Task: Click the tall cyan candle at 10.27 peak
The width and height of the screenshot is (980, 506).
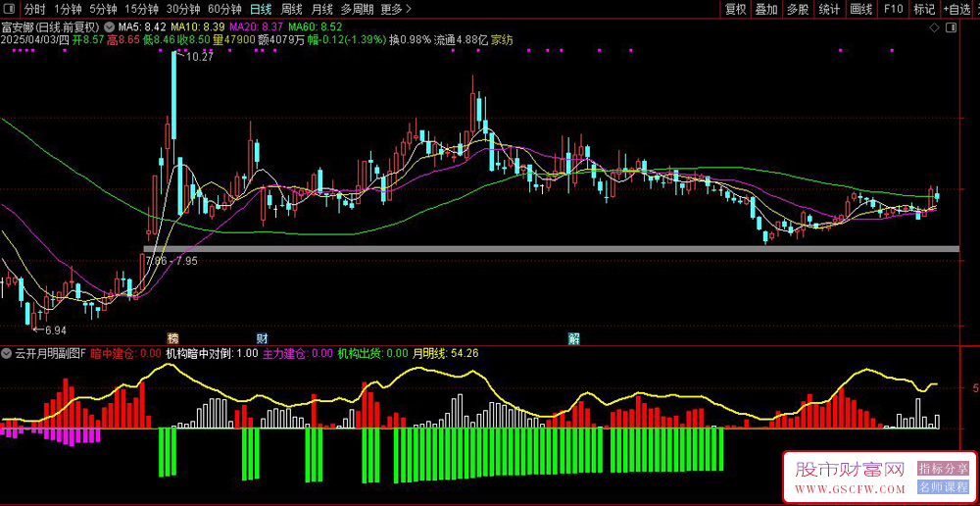Action: coord(173,96)
